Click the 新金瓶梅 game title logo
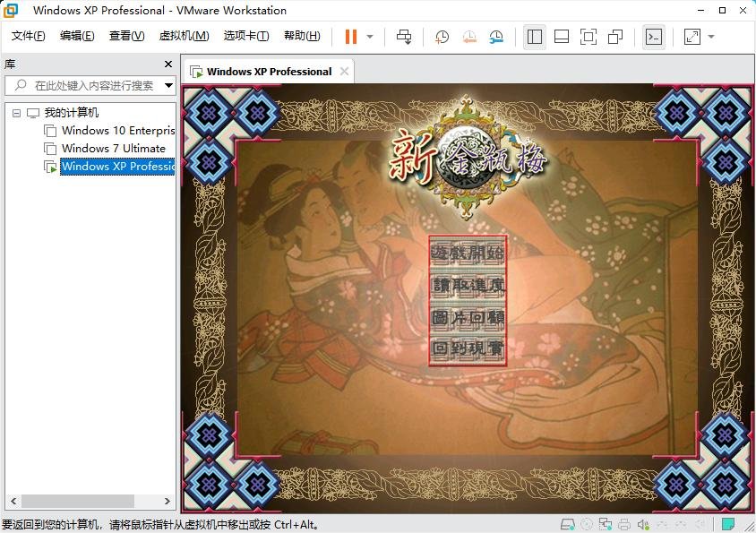 (467, 158)
